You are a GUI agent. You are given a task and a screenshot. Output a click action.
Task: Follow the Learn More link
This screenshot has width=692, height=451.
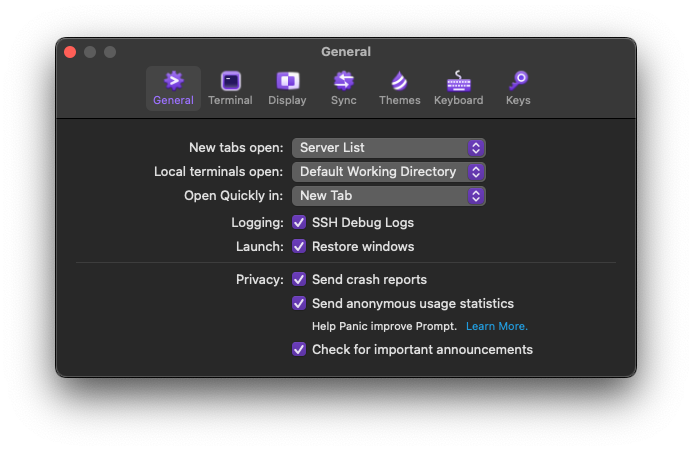496,326
